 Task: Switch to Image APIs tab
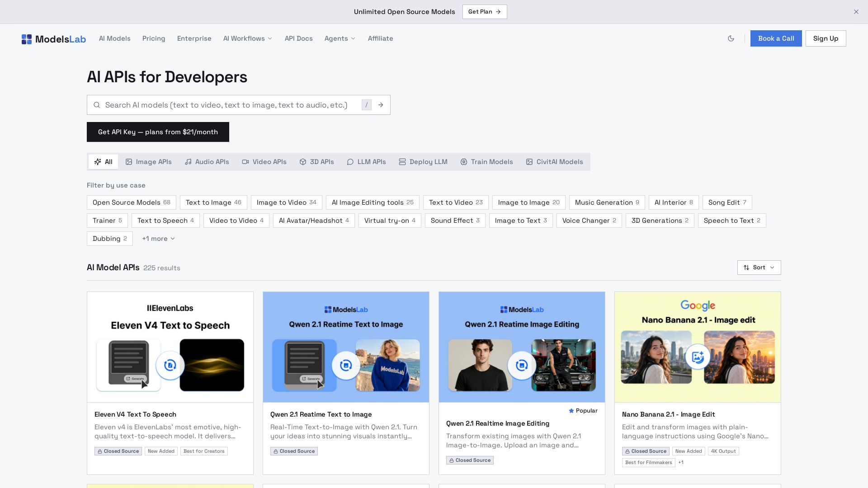(x=149, y=162)
